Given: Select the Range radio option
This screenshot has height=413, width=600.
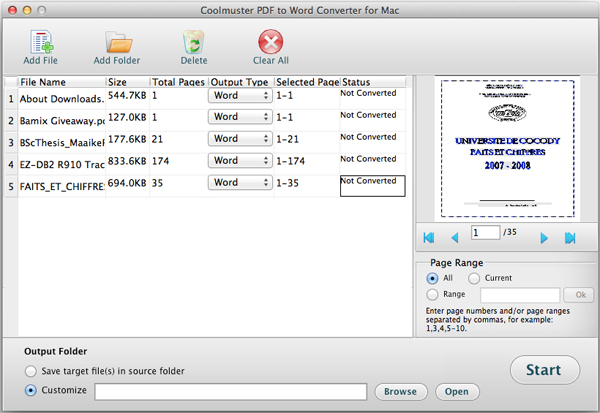Looking at the screenshot, I should coord(432,294).
